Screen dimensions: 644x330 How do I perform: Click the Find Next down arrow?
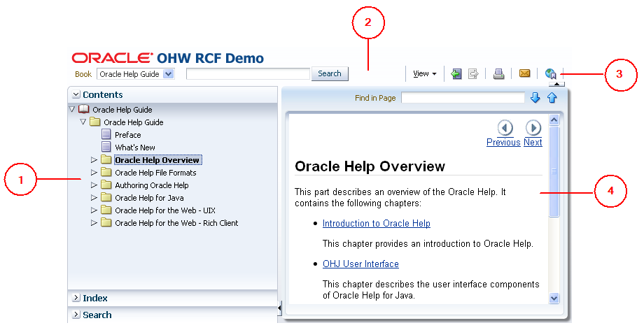click(535, 98)
